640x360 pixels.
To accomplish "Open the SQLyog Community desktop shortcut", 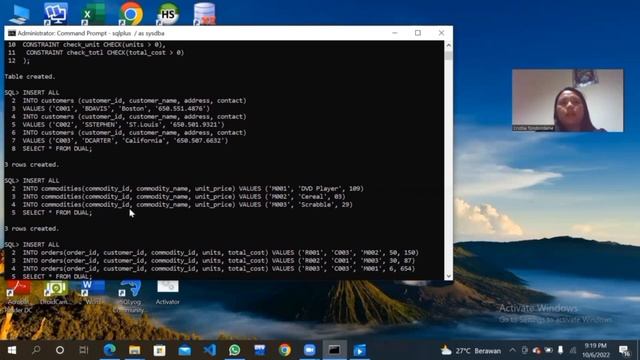I will tap(130, 297).
